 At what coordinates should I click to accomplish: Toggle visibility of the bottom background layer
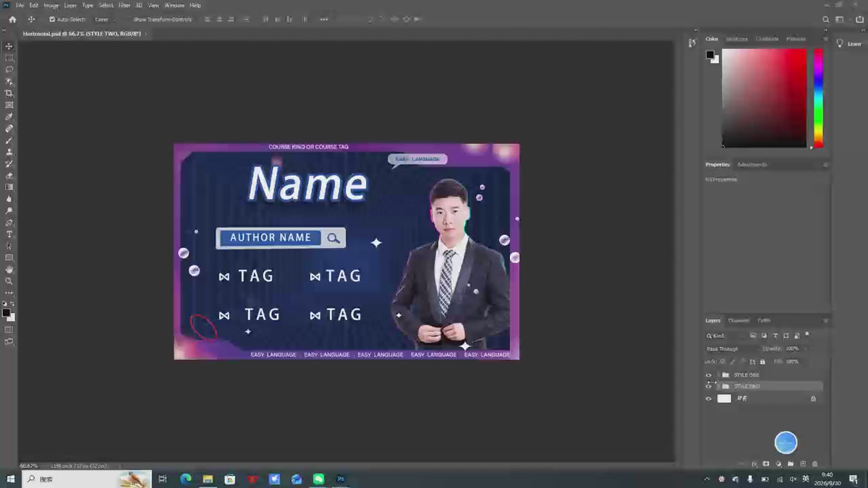[709, 398]
